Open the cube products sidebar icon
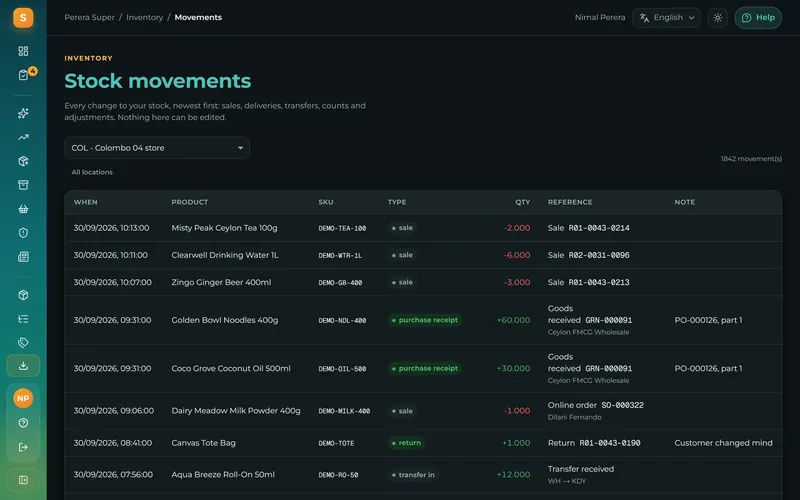800x500 pixels. pos(23,295)
